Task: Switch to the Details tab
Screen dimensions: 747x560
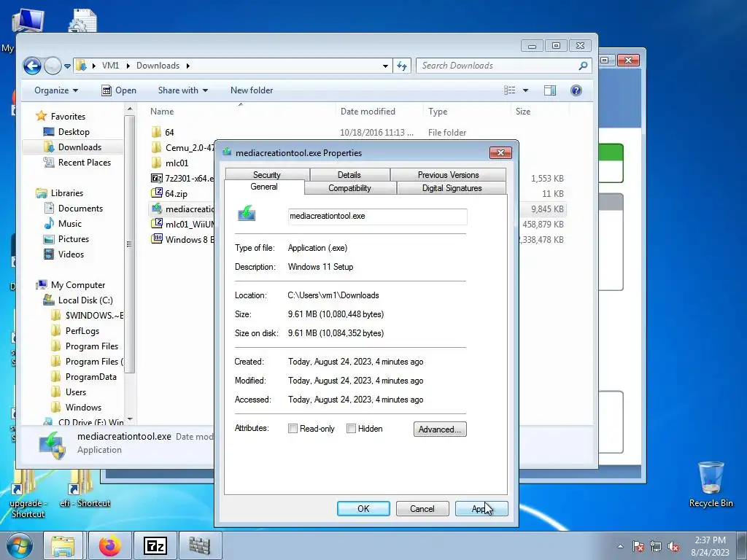Action: [349, 174]
